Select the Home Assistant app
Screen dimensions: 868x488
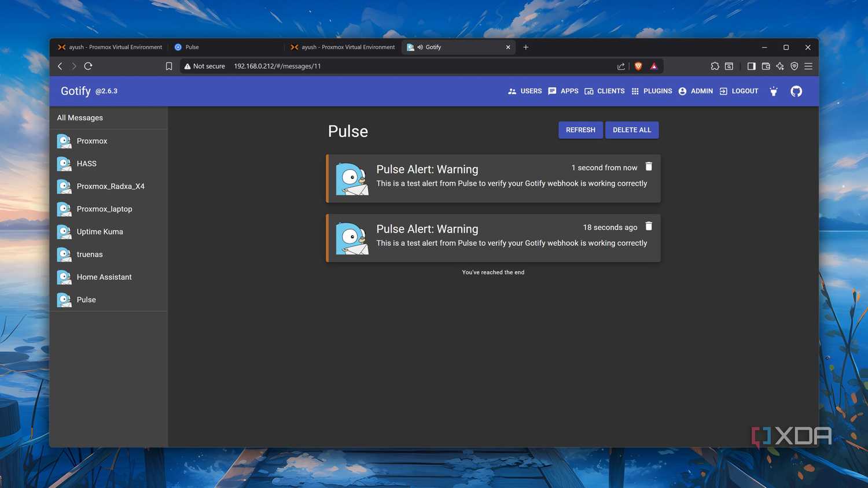pyautogui.click(x=109, y=277)
